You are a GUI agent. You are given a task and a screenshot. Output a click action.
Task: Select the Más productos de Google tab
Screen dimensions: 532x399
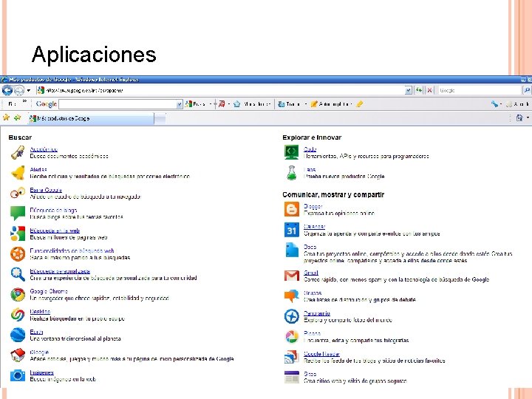point(91,118)
